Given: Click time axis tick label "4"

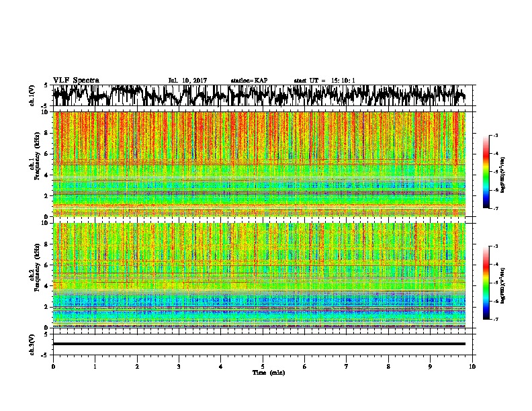Looking at the screenshot, I should pyautogui.click(x=221, y=367).
